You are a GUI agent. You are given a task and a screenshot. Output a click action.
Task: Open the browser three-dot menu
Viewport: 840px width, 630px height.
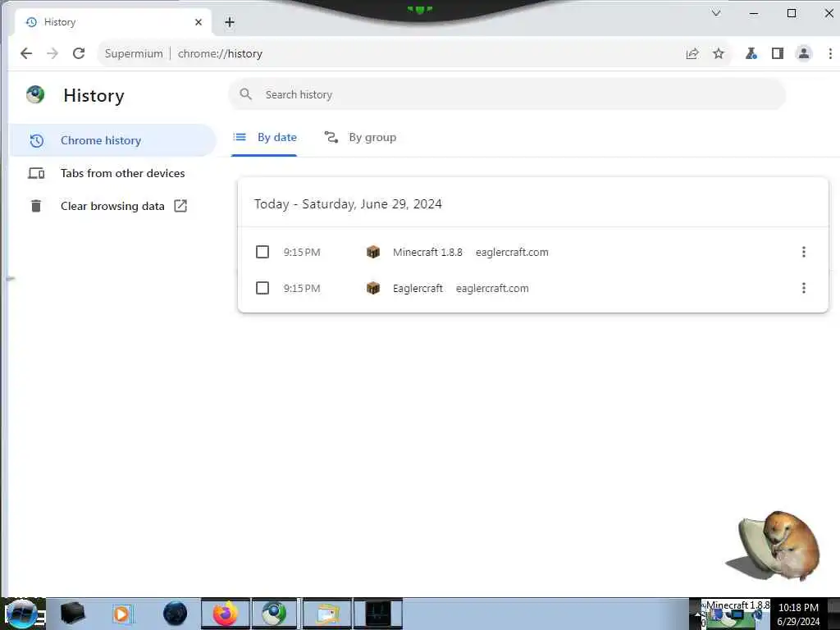830,53
